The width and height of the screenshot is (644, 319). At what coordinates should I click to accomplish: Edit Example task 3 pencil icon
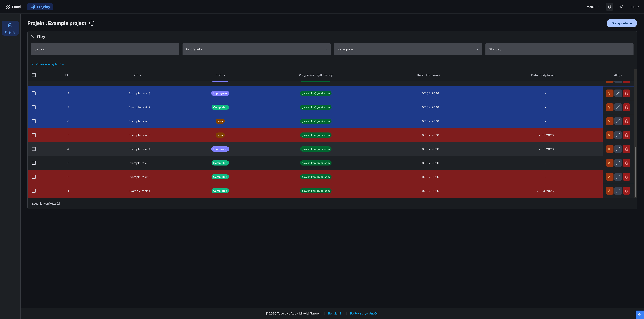click(618, 163)
